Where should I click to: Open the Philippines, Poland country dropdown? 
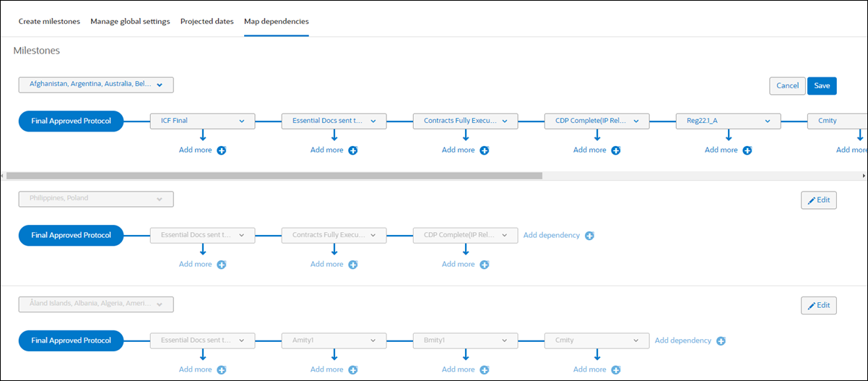(96, 199)
